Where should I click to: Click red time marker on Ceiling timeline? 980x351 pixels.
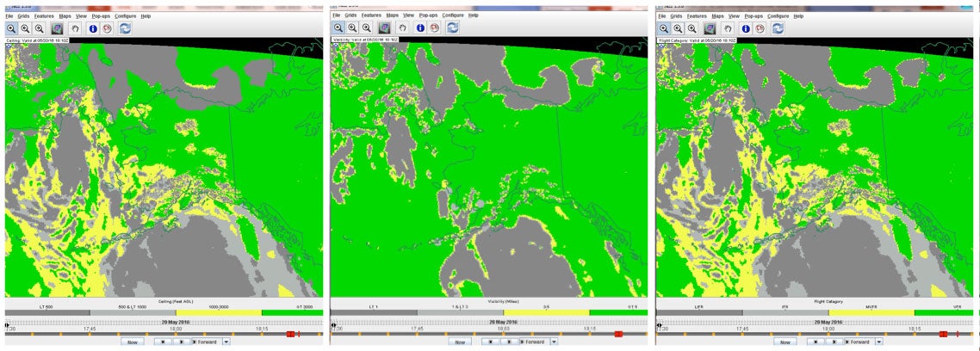[x=291, y=334]
